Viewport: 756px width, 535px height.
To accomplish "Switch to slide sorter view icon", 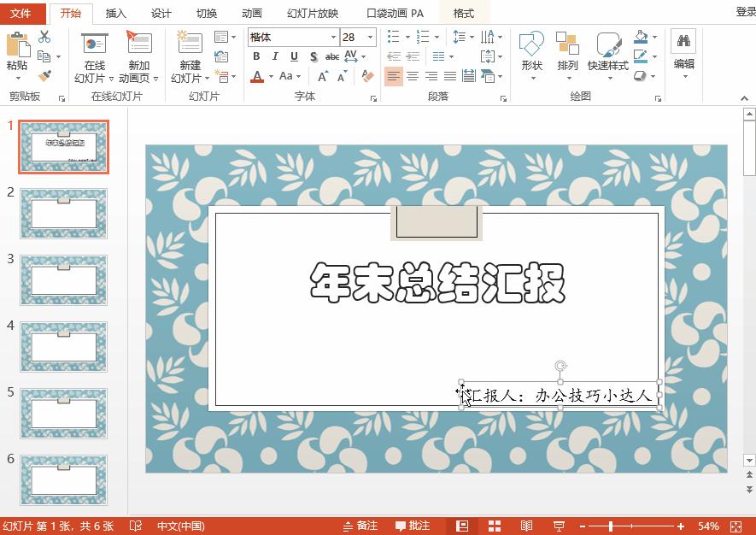I will coord(494,525).
